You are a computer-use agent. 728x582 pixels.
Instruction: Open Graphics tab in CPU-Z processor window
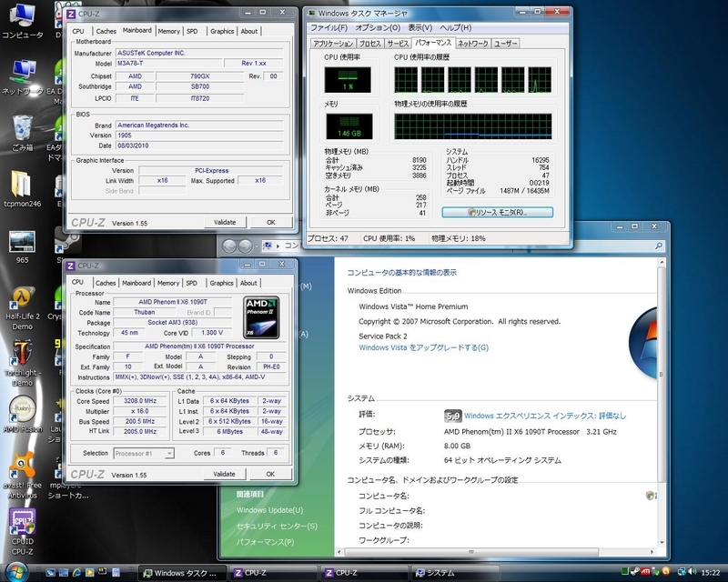(x=221, y=283)
